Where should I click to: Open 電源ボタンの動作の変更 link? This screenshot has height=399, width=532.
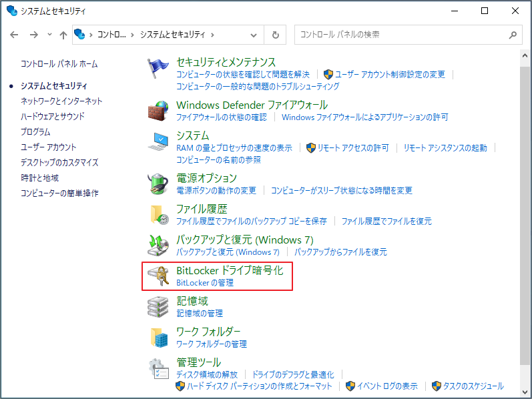click(216, 190)
